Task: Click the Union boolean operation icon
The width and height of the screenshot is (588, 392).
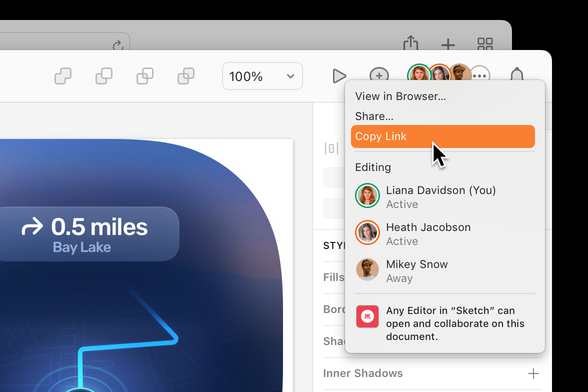Action: tap(63, 76)
